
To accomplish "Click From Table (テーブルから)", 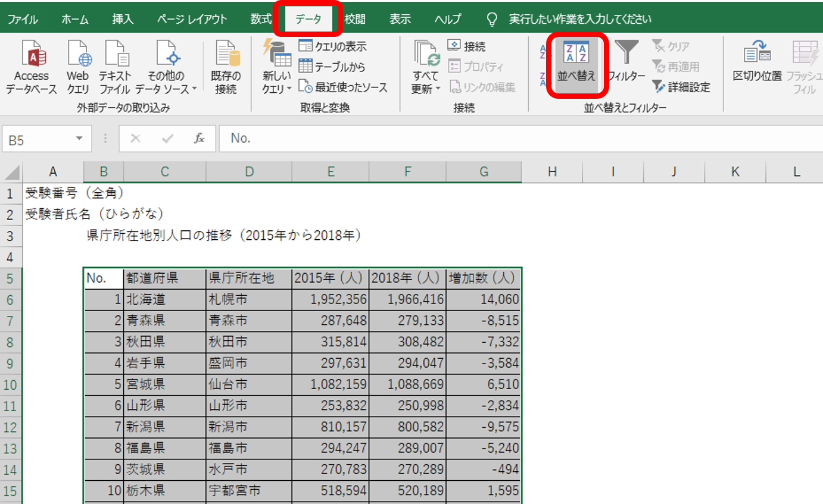I will [332, 67].
